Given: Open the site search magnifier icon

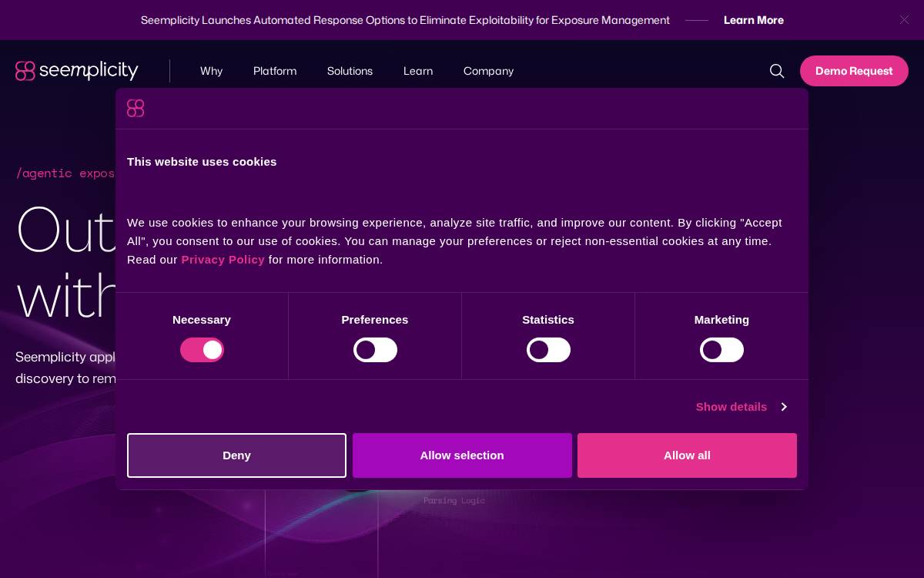Looking at the screenshot, I should coord(777,71).
